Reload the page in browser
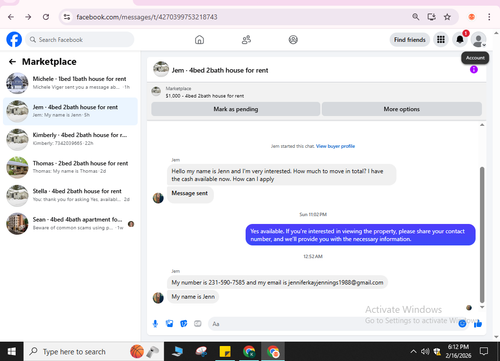The width and height of the screenshot is (500, 361). pos(46,17)
